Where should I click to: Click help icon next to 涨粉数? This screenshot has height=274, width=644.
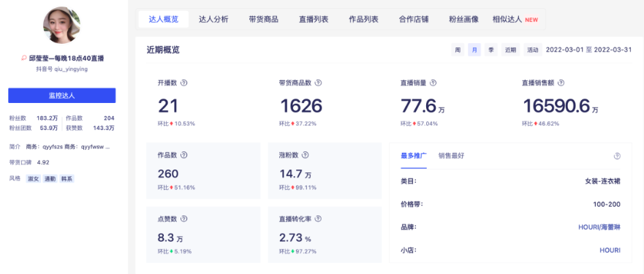pos(305,155)
